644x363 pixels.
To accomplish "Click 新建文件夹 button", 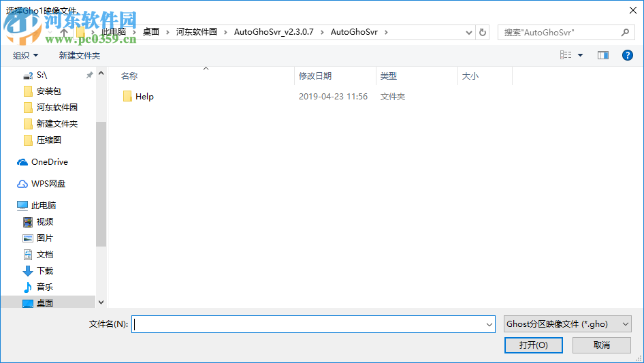I will [79, 55].
